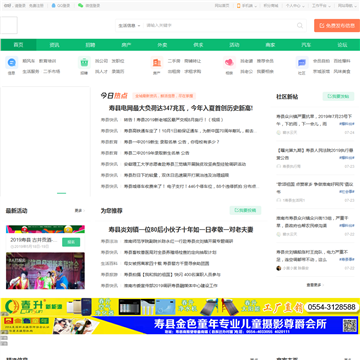
Task: Click 更多 next to 最新活动
Action: tap(79, 211)
